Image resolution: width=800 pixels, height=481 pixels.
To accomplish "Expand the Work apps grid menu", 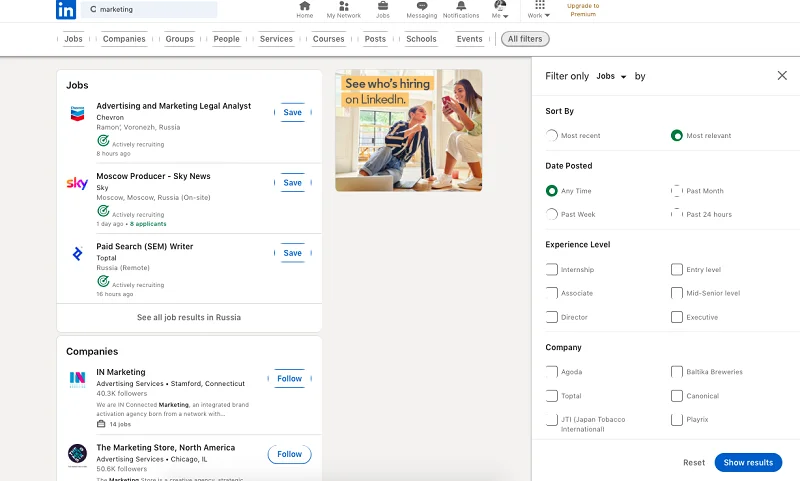I will (540, 10).
